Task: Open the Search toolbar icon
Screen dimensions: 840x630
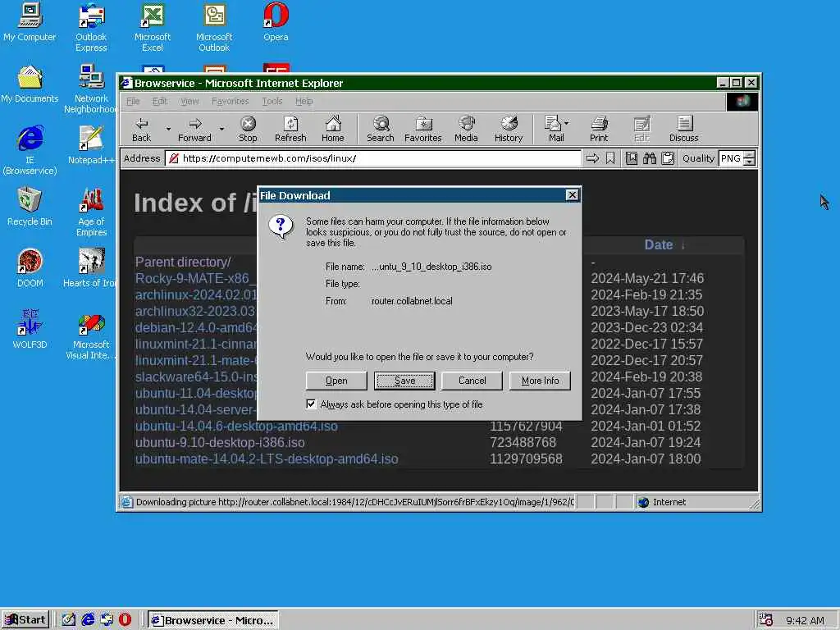Action: tap(381, 129)
